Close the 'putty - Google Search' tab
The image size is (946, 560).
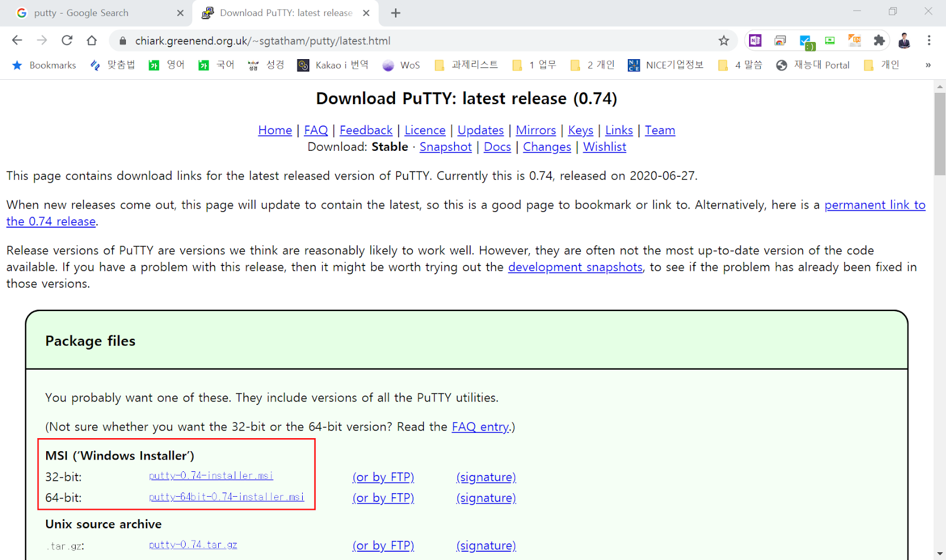[180, 13]
